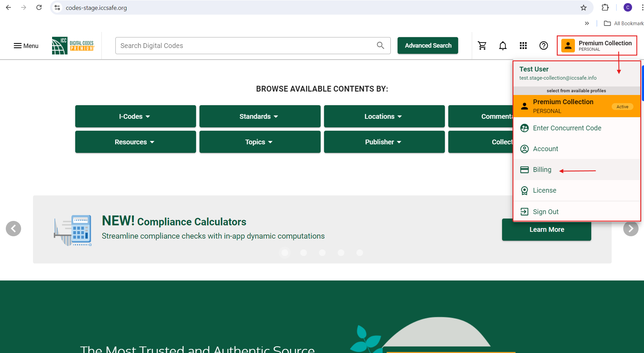Sign Out of the account
This screenshot has height=353, width=644.
tap(577, 211)
